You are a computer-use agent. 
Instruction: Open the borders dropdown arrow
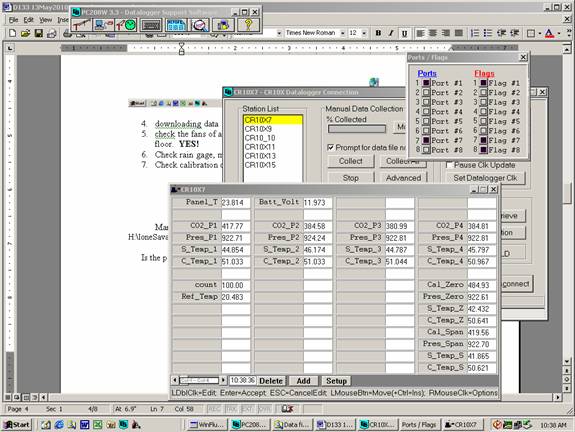(x=540, y=33)
